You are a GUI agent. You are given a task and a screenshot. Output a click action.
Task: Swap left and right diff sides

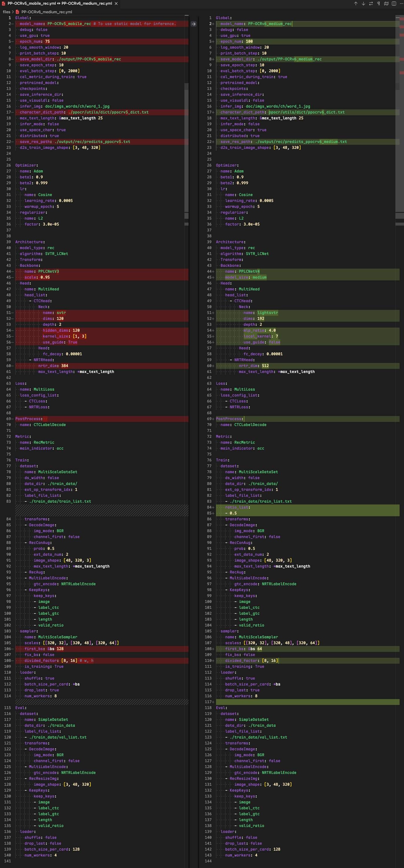371,4
